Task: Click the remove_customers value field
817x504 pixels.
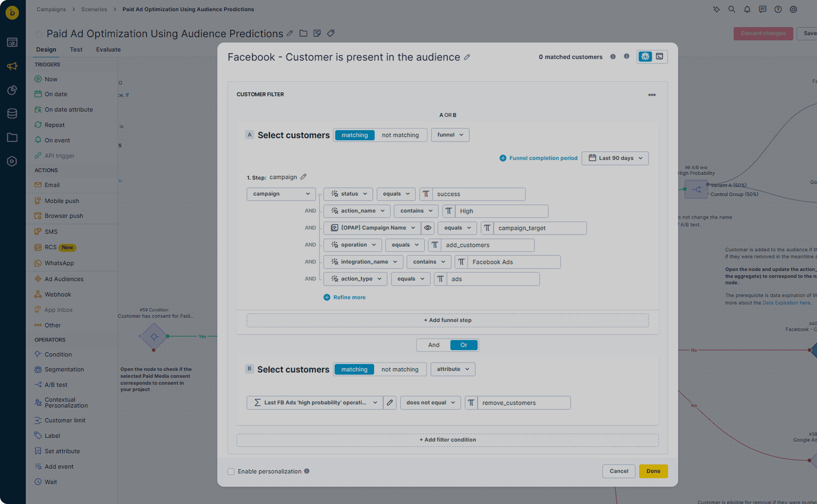Action: (x=523, y=403)
